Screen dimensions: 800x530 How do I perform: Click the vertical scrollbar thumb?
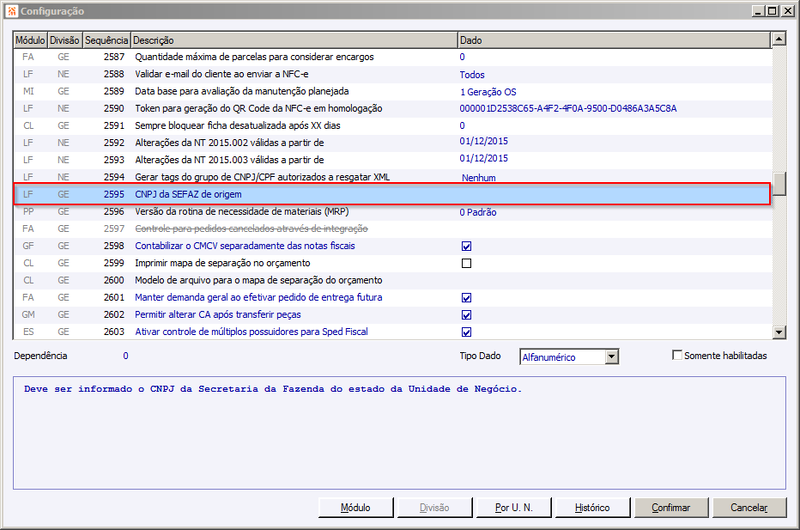[x=779, y=184]
